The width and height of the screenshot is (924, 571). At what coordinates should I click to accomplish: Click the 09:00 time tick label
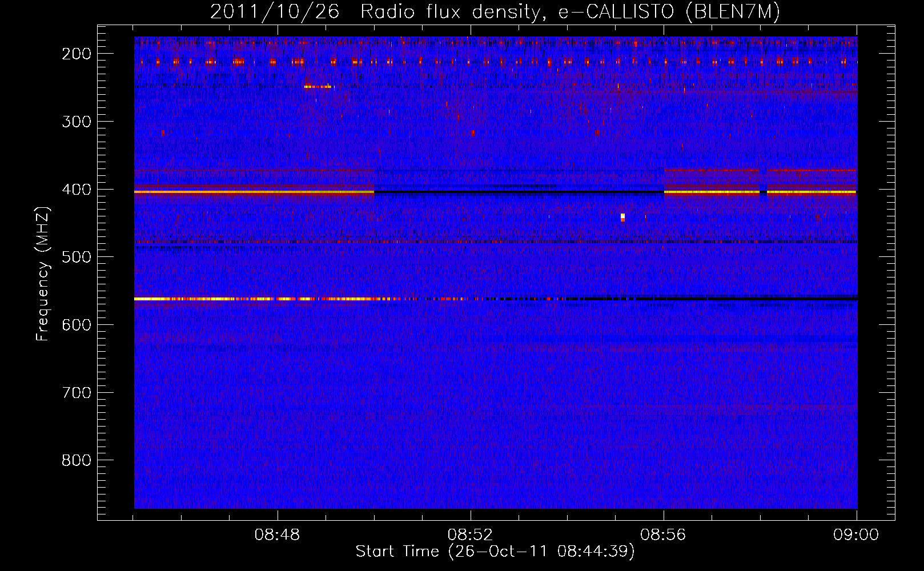point(856,535)
